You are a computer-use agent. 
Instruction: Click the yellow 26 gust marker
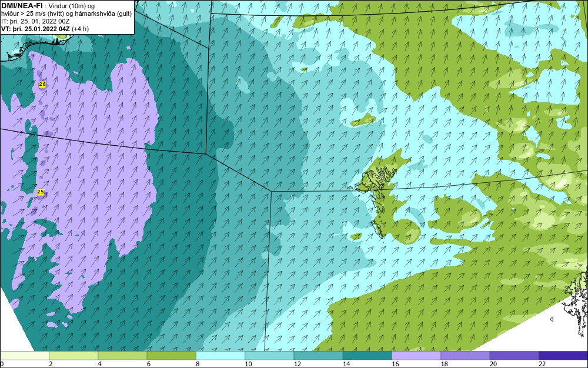click(x=42, y=84)
